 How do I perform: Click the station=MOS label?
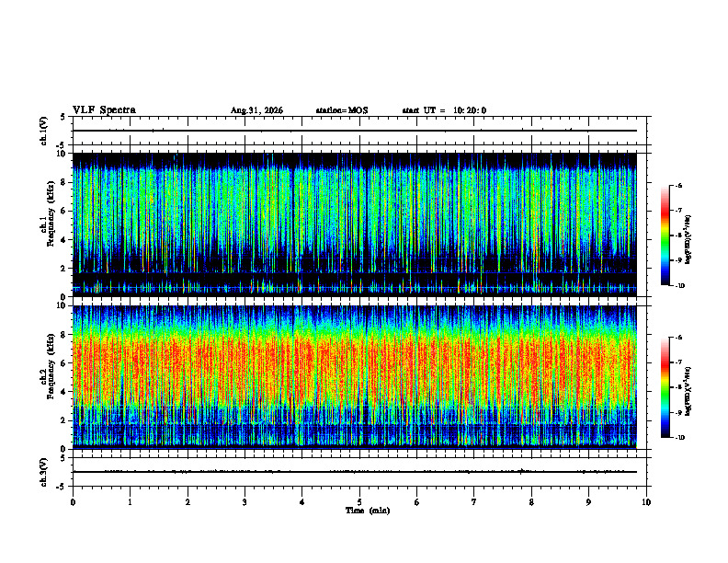coord(342,110)
